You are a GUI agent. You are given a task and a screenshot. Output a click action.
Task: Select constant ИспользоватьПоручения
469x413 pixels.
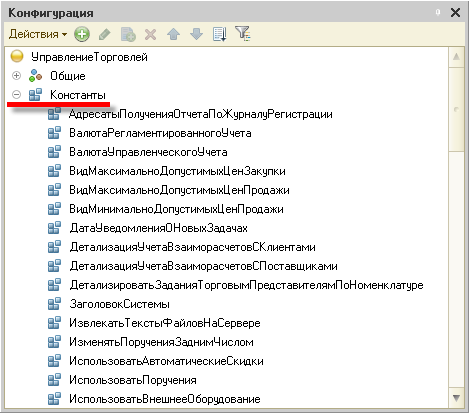point(133,380)
